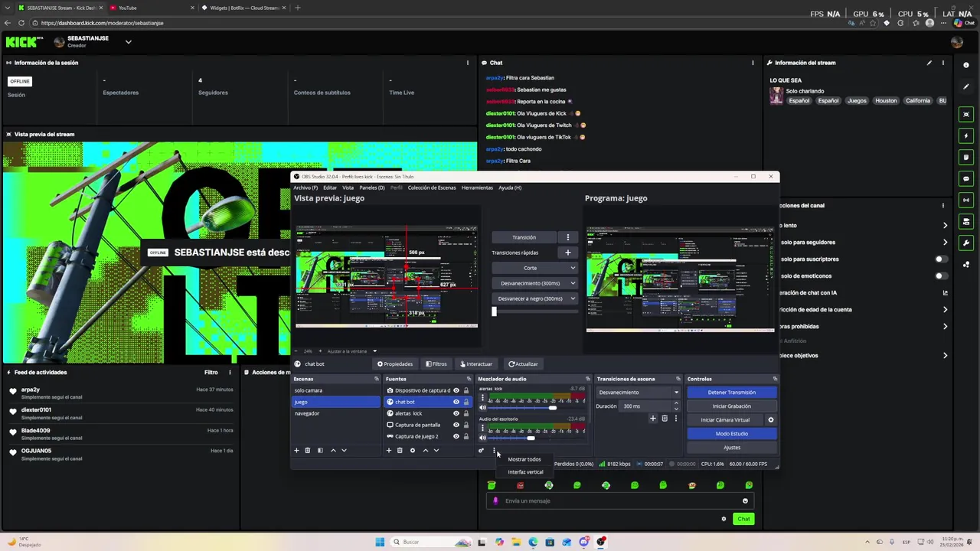Open Editar menu in OBS
This screenshot has width=980, height=551.
click(330, 187)
